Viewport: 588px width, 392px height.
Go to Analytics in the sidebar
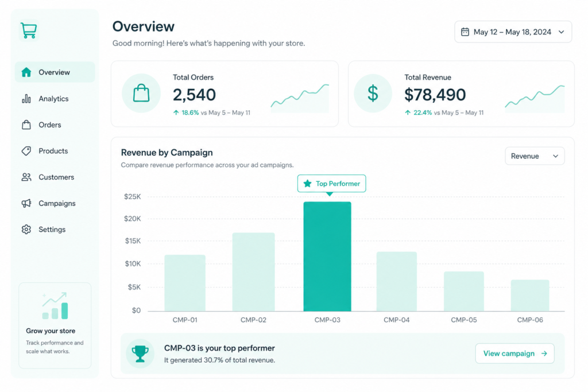[55, 99]
